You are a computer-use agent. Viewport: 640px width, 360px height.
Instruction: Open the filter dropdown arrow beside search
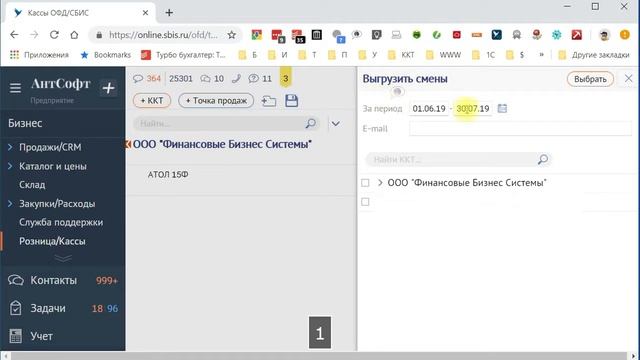click(x=336, y=123)
